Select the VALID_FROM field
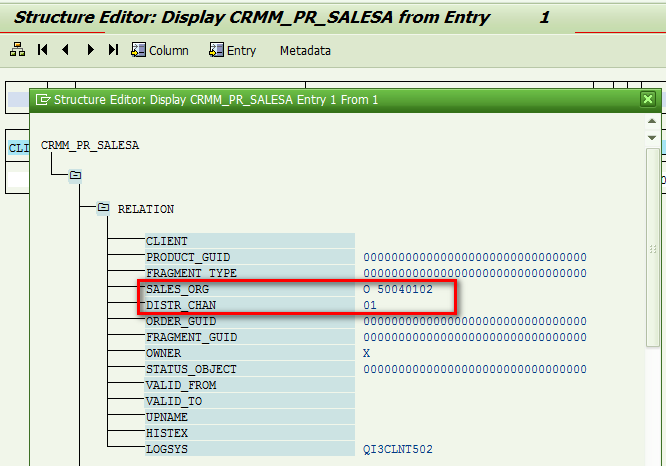666x466 pixels. click(x=250, y=385)
